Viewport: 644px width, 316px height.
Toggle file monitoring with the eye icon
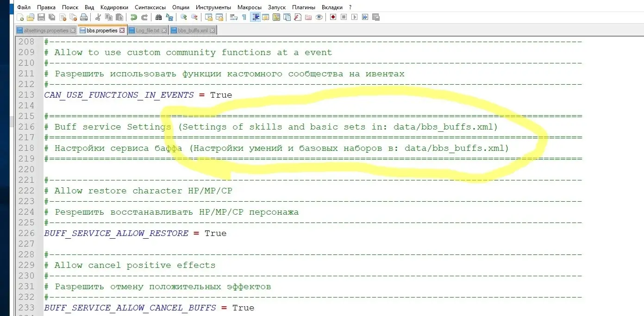(319, 17)
